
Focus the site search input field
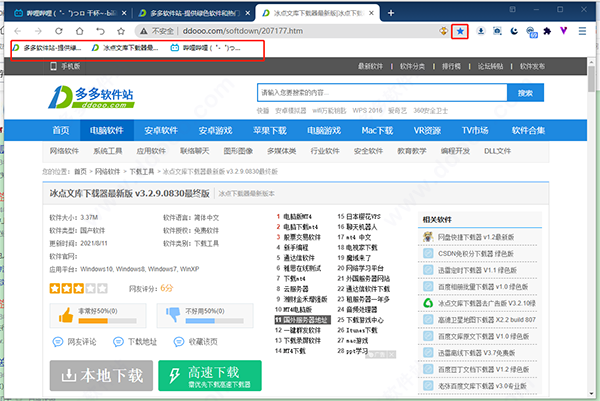pos(382,93)
